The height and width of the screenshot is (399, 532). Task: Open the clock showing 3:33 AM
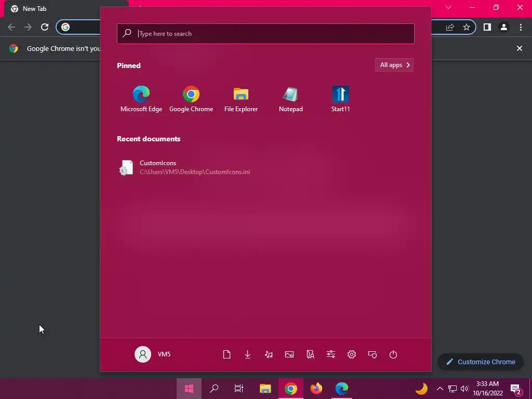click(x=487, y=389)
